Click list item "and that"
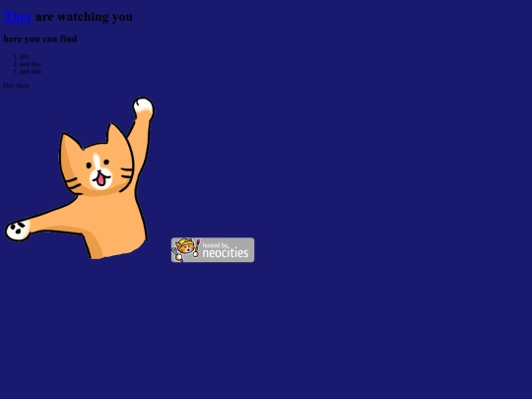The image size is (532, 399). pos(31,71)
